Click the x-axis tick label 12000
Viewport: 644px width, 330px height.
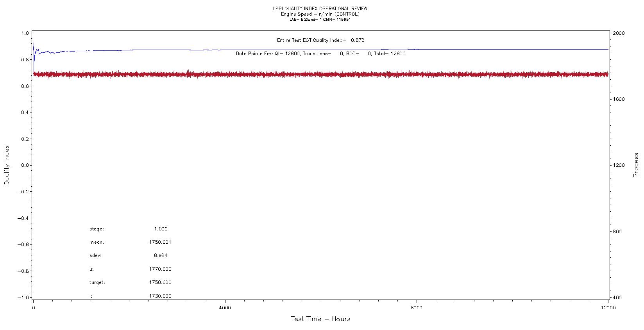click(x=608, y=308)
